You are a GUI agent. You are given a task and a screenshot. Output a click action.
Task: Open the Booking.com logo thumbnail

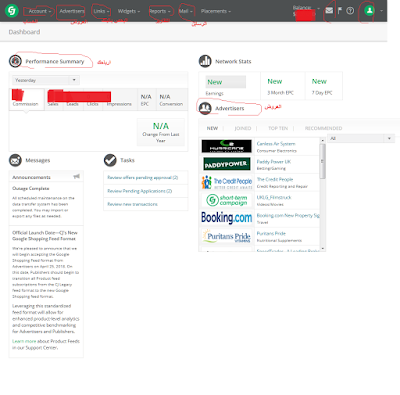(x=226, y=218)
